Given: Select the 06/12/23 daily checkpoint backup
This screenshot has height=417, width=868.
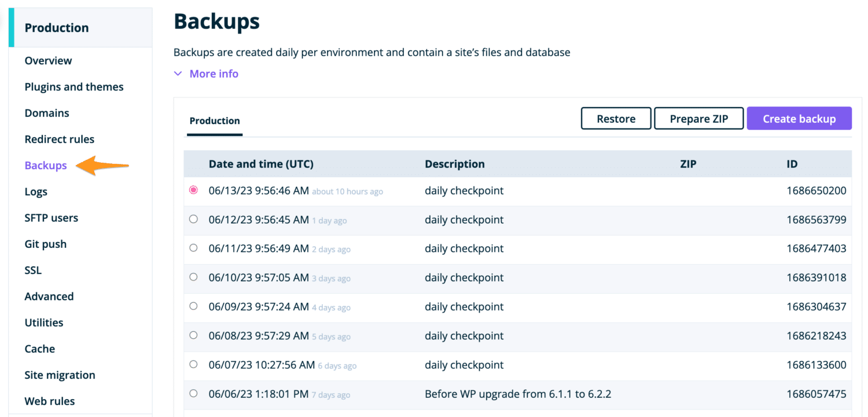Looking at the screenshot, I should click(x=193, y=218).
